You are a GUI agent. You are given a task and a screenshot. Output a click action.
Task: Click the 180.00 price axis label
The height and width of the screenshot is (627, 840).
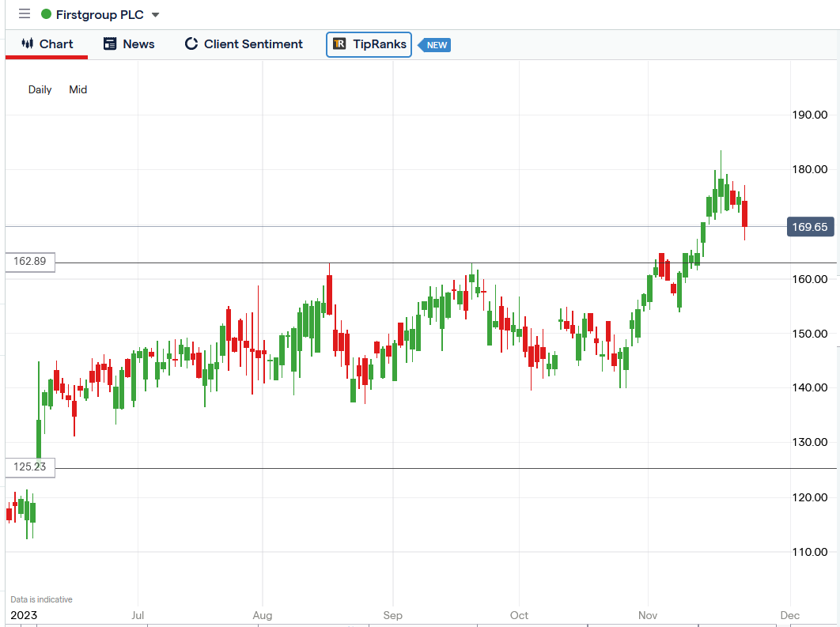click(x=809, y=169)
